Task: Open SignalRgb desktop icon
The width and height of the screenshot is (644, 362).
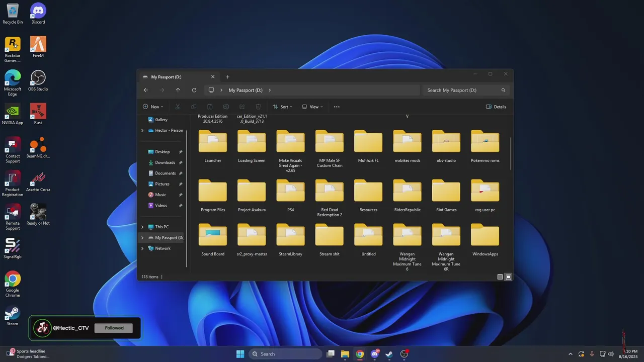Action: 13,248
